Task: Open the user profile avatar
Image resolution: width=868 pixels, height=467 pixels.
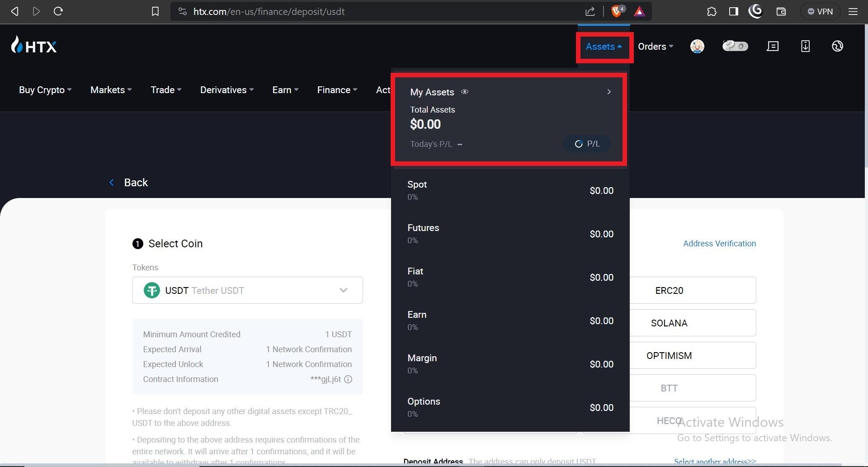Action: [x=697, y=46]
